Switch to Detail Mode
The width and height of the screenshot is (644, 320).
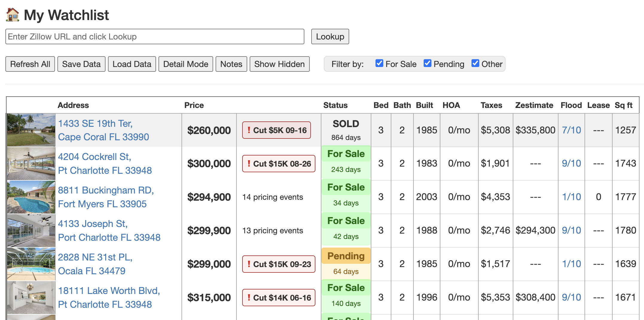pos(186,64)
